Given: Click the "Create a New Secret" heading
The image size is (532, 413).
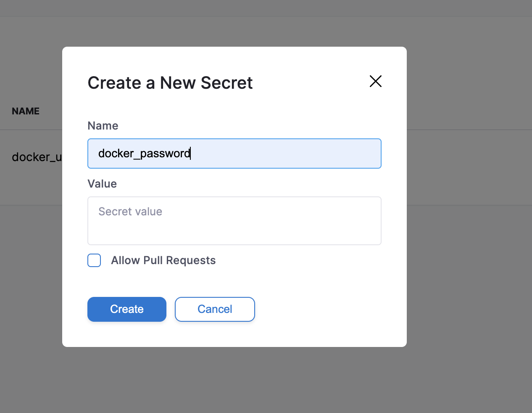Looking at the screenshot, I should tap(170, 83).
